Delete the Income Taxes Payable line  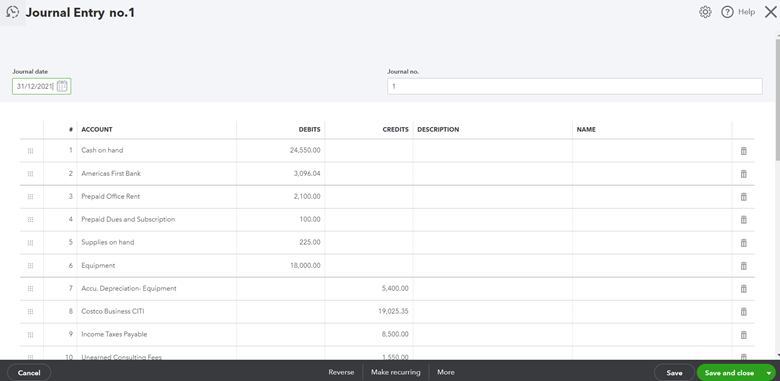(744, 334)
